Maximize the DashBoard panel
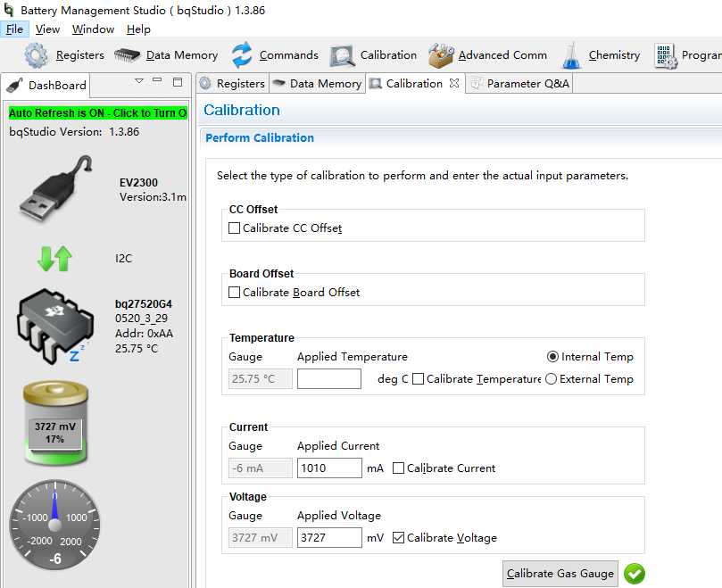722x588 pixels. pyautogui.click(x=178, y=82)
